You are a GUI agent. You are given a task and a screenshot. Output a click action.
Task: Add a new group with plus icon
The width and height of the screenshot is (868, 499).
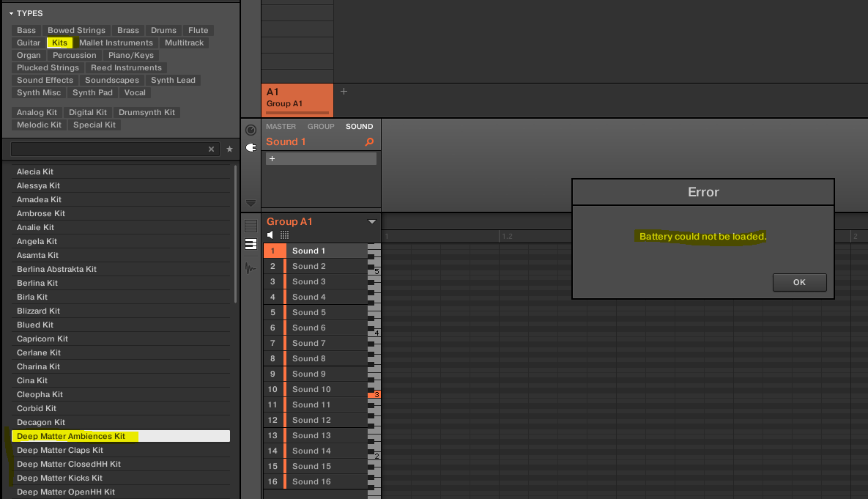pos(344,92)
